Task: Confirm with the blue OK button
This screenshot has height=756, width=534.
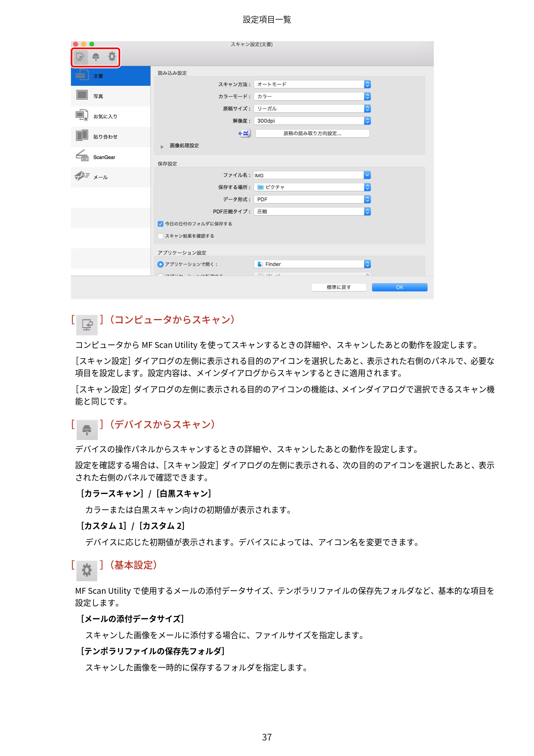Action: click(399, 288)
